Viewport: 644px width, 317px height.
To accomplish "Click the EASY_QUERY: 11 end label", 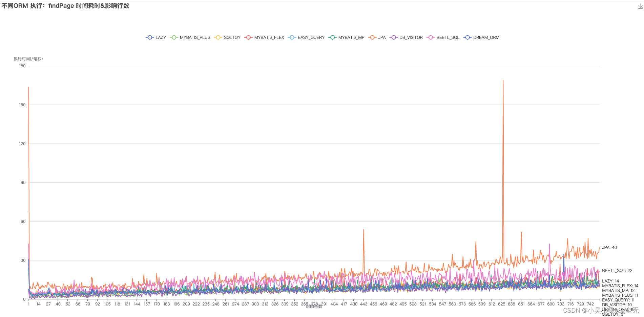I will 618,300.
